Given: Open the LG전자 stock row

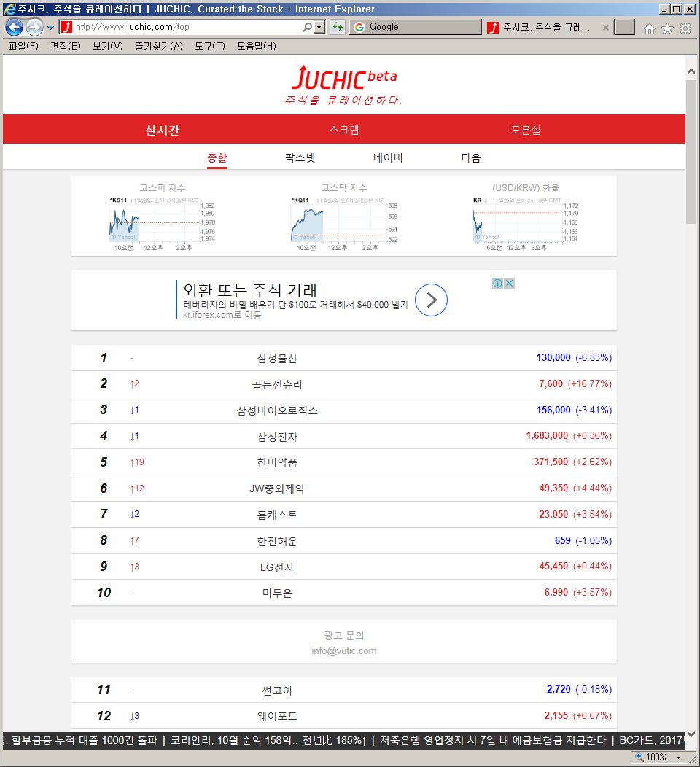Looking at the screenshot, I should coord(344,567).
